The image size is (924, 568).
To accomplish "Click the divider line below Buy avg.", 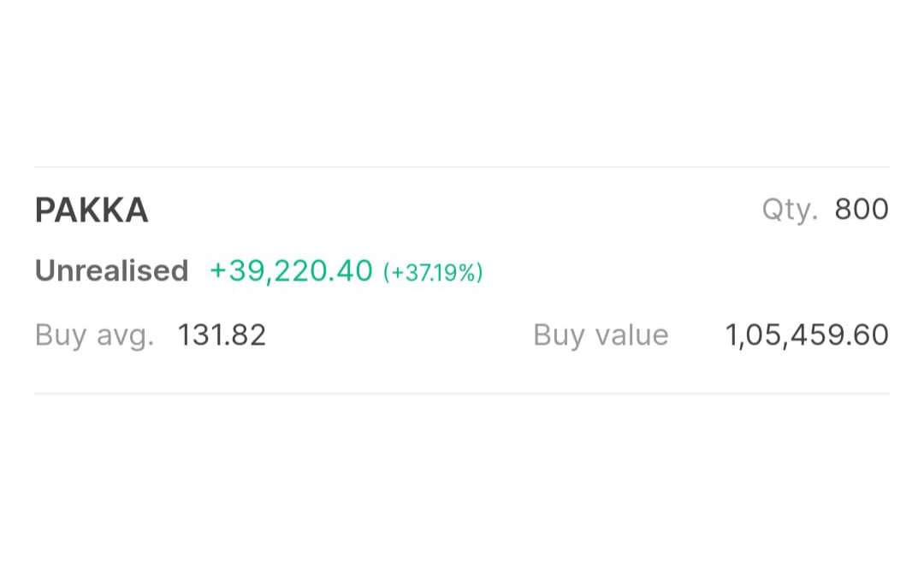I will (x=462, y=393).
